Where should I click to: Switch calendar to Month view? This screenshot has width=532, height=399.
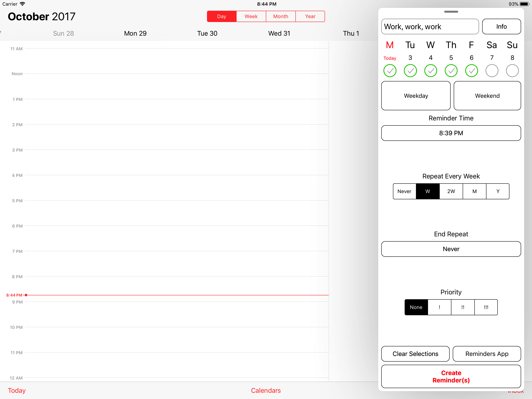coord(281,16)
